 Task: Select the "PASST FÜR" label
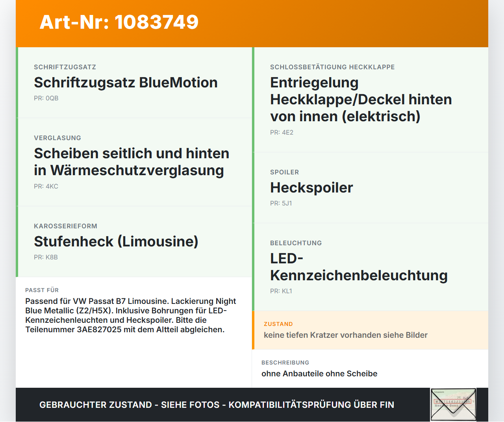(x=42, y=290)
